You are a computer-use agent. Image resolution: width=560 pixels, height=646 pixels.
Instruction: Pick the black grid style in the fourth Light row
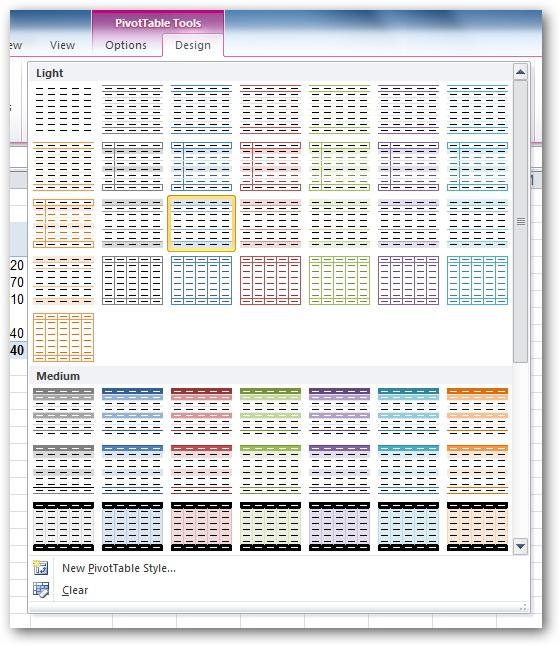(132, 281)
